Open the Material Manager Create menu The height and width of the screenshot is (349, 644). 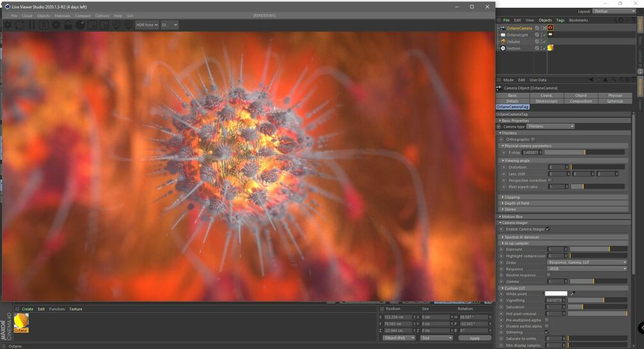coord(28,309)
